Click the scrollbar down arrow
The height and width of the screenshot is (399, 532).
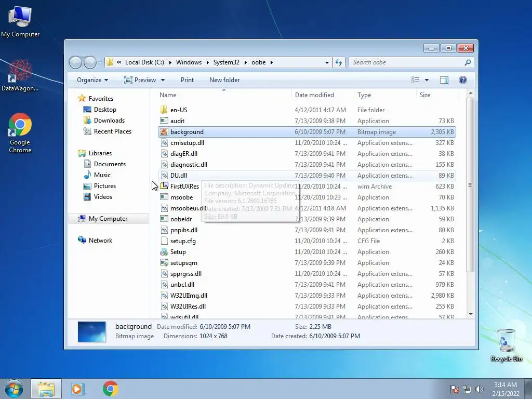coord(471,314)
